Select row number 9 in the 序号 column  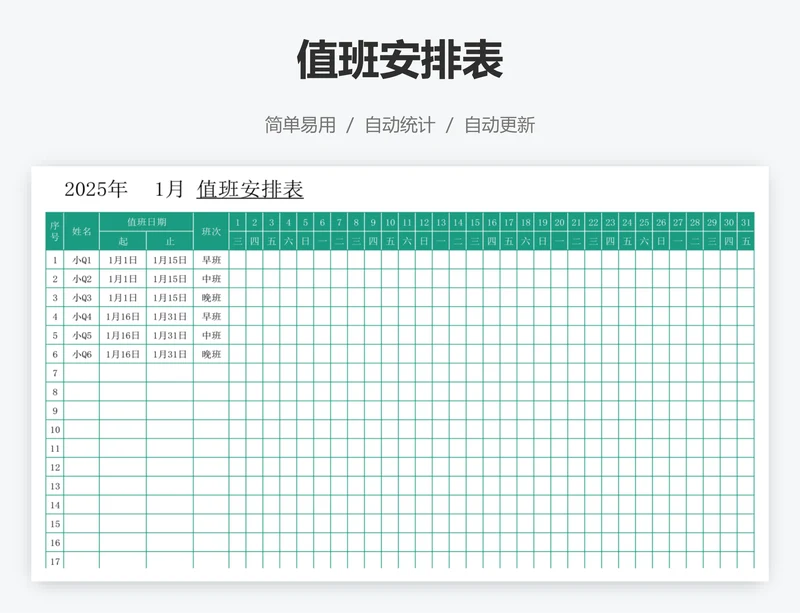pos(55,411)
